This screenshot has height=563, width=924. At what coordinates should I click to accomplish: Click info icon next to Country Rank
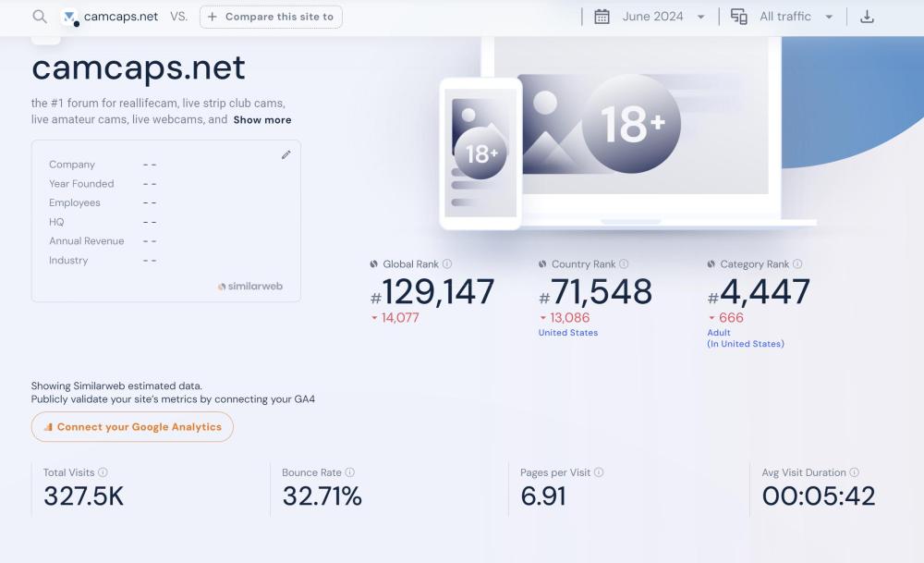click(624, 264)
